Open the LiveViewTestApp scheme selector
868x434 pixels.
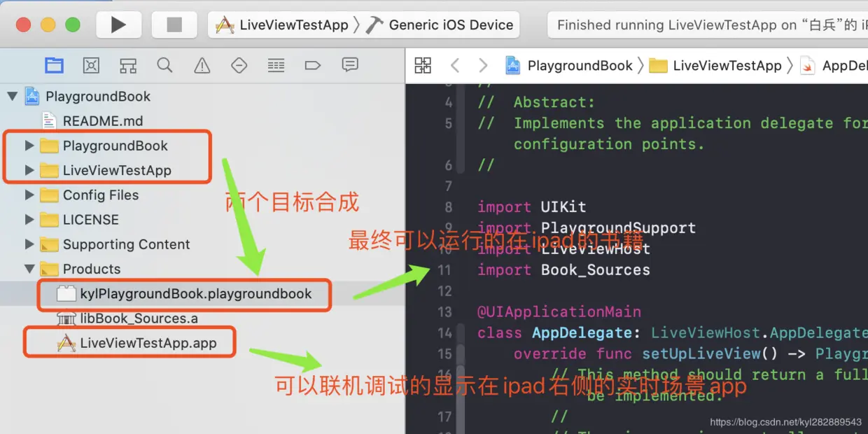point(282,25)
